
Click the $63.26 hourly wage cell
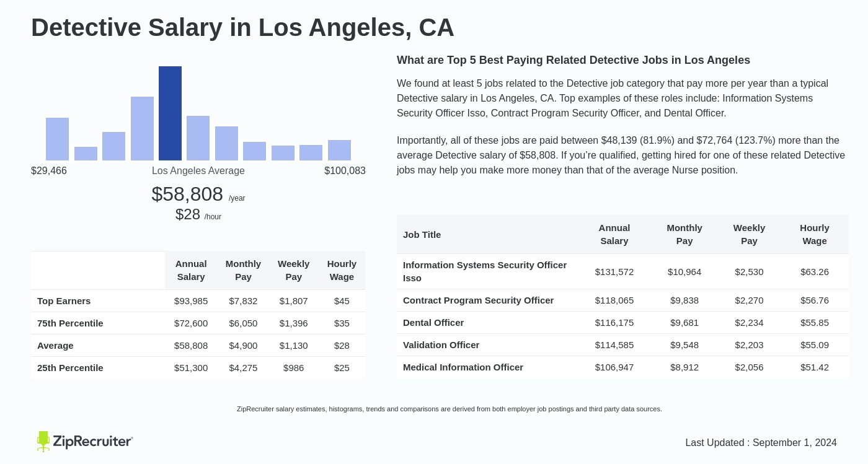[x=815, y=272]
